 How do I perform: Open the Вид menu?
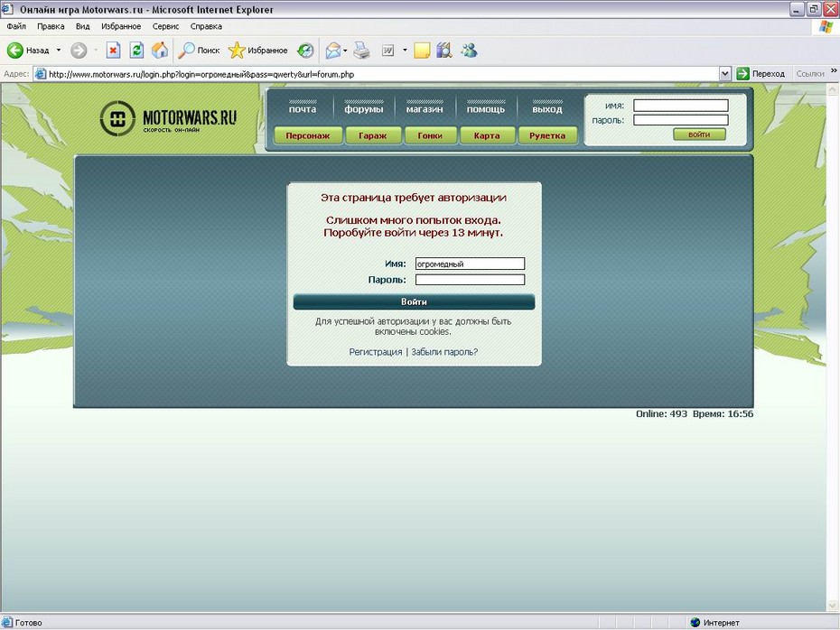[82, 26]
